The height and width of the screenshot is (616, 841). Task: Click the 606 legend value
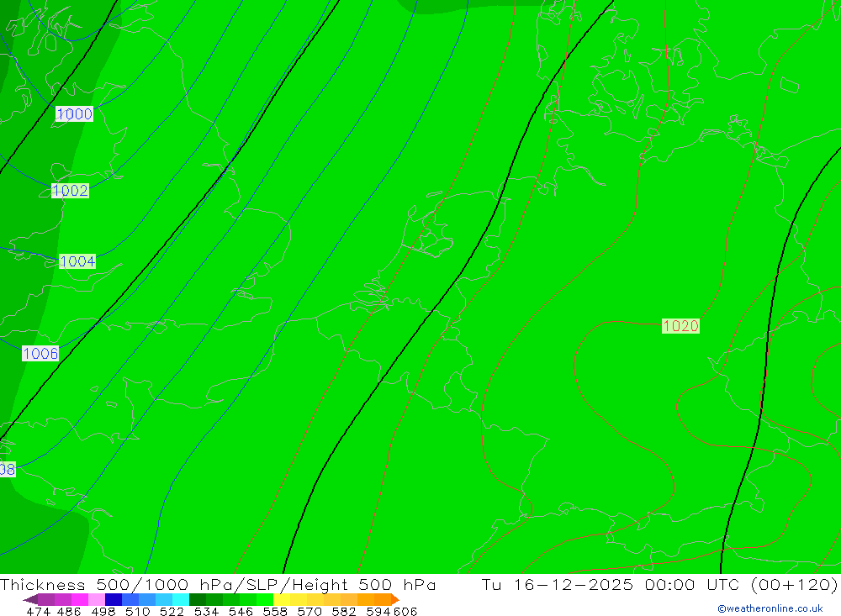pos(405,611)
